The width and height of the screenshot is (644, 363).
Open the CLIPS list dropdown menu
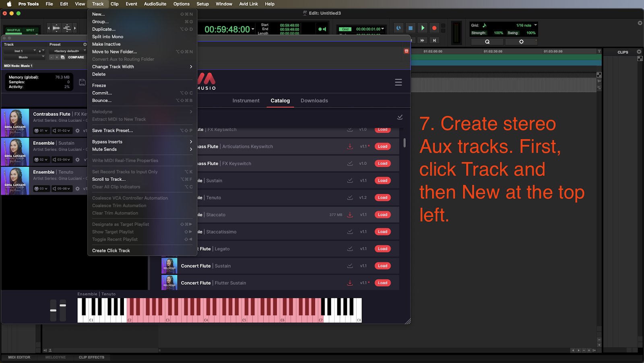click(x=639, y=52)
